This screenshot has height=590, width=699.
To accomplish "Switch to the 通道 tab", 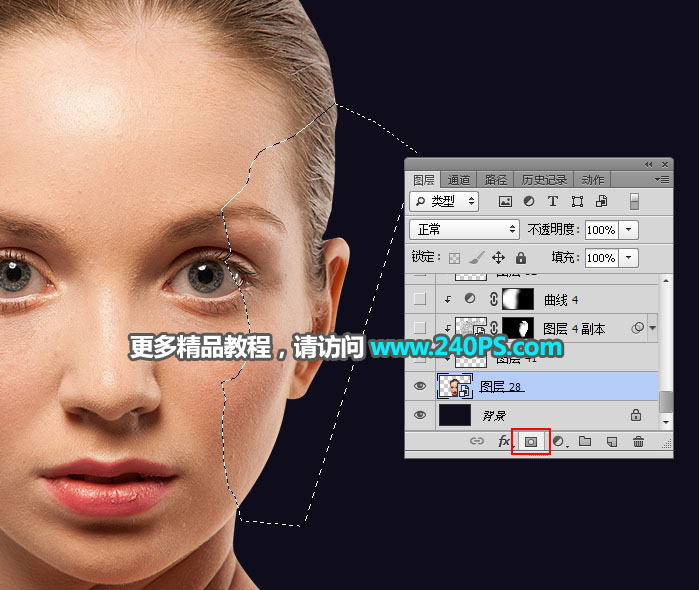I will (459, 180).
